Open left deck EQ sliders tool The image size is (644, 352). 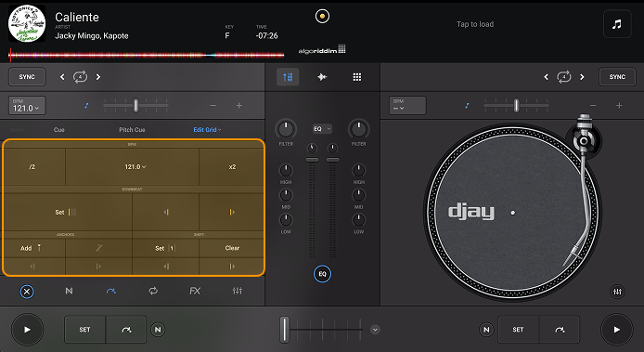[x=238, y=291]
